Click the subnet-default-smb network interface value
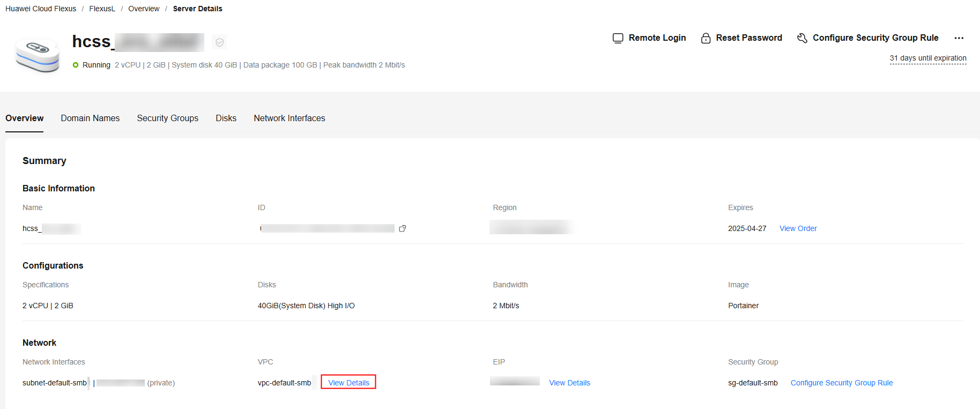980x409 pixels. [55, 383]
